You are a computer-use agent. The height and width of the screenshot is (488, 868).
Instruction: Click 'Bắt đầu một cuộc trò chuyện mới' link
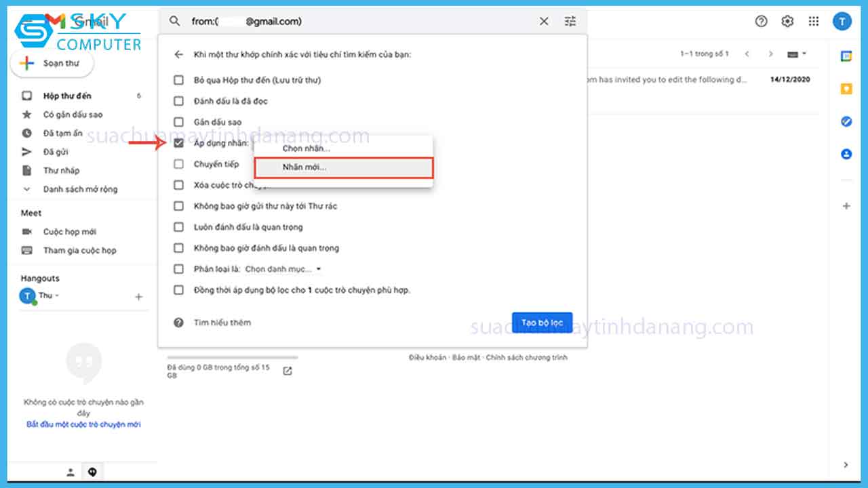[x=83, y=424]
